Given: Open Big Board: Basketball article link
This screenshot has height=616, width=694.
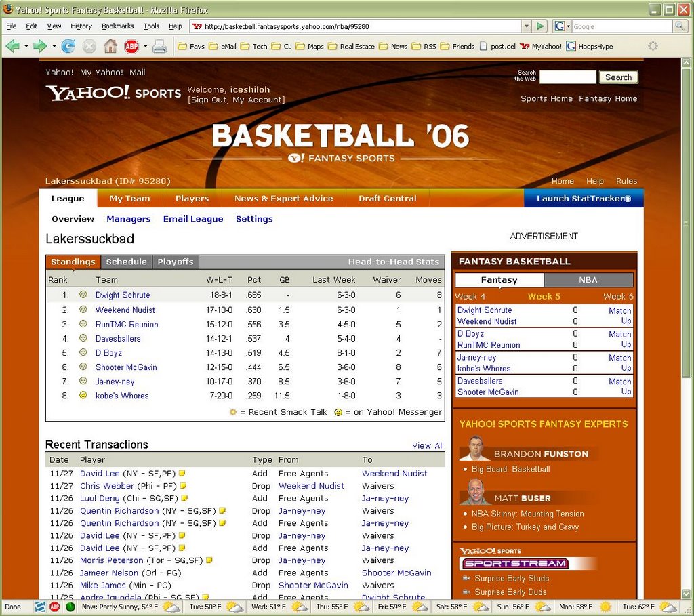Looking at the screenshot, I should [511, 469].
